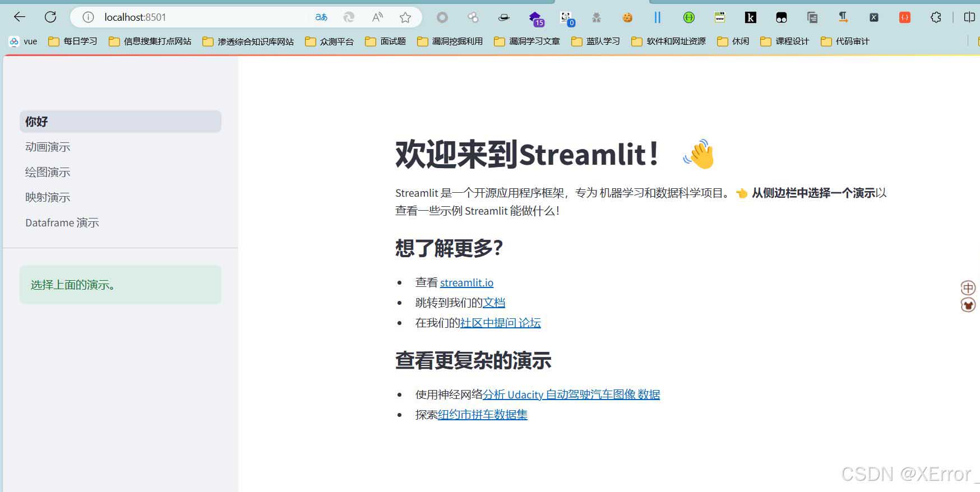Open the 文档 documentation link
The width and height of the screenshot is (980, 492).
(494, 303)
